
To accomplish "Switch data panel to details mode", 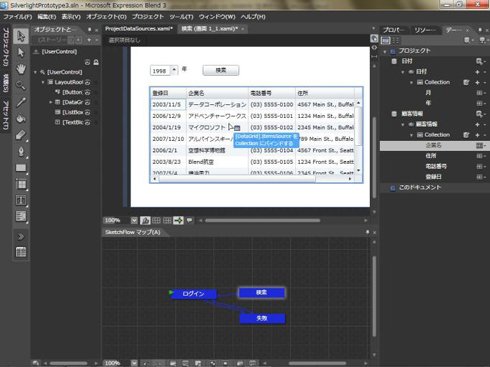I will coord(396,40).
